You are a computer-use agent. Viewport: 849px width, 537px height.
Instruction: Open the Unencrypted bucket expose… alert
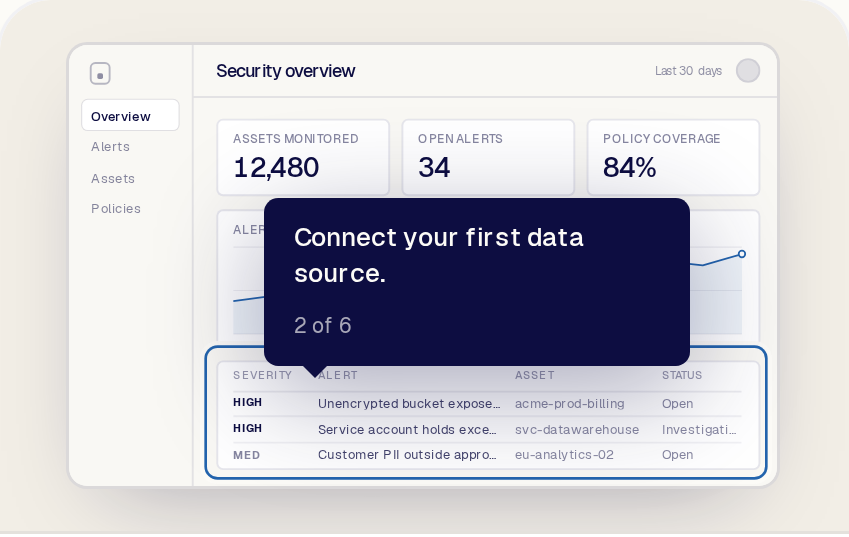409,404
